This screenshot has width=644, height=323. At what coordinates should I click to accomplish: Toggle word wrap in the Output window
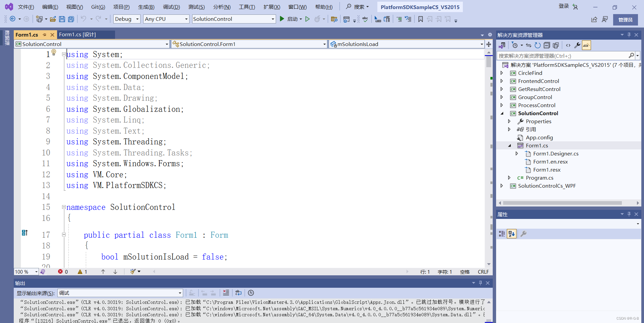tap(238, 293)
